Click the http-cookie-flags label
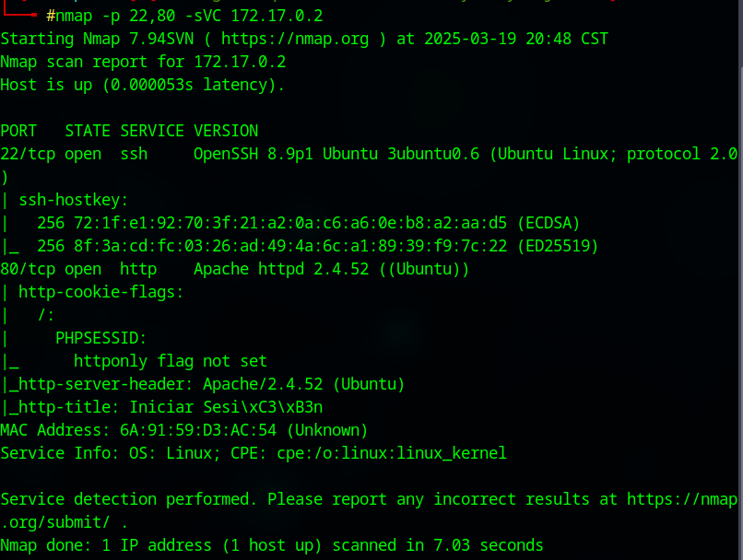Image resolution: width=743 pixels, height=560 pixels. pyautogui.click(x=101, y=292)
